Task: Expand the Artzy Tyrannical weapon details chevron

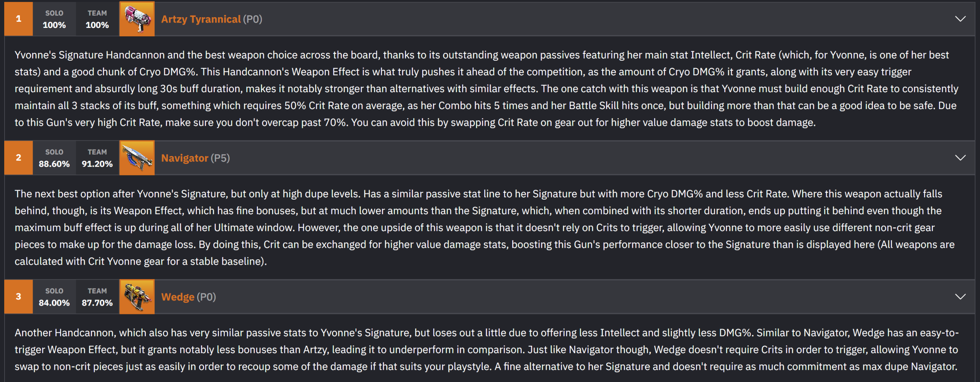Action: (x=960, y=19)
